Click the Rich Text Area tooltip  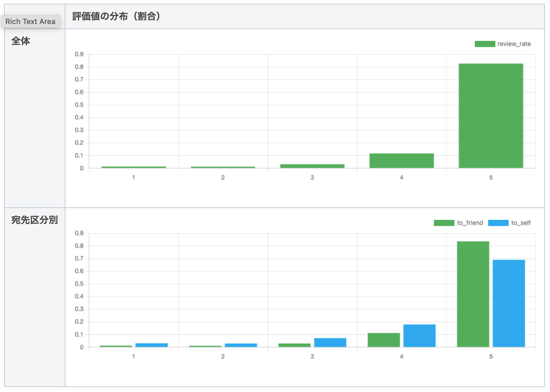coord(30,21)
